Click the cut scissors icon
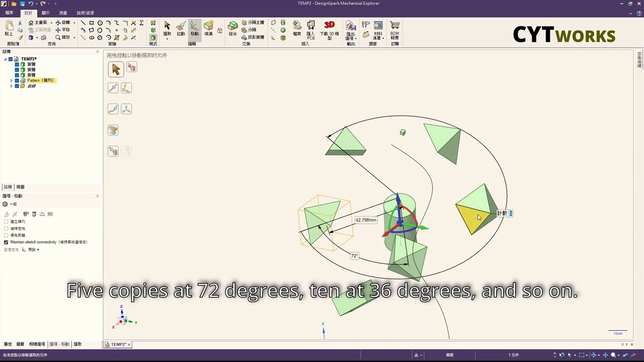This screenshot has height=362, width=644. 20,23
